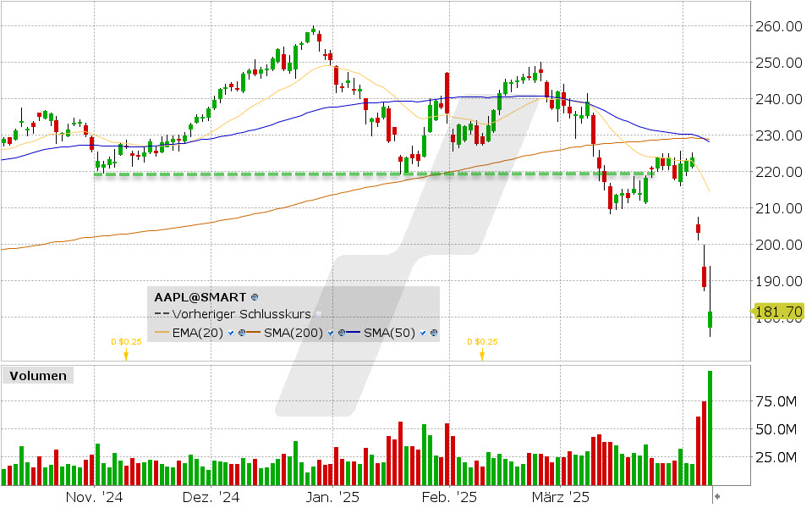The image size is (812, 508).
Task: Click the Dez. '24 date axis label
Action: (x=211, y=497)
